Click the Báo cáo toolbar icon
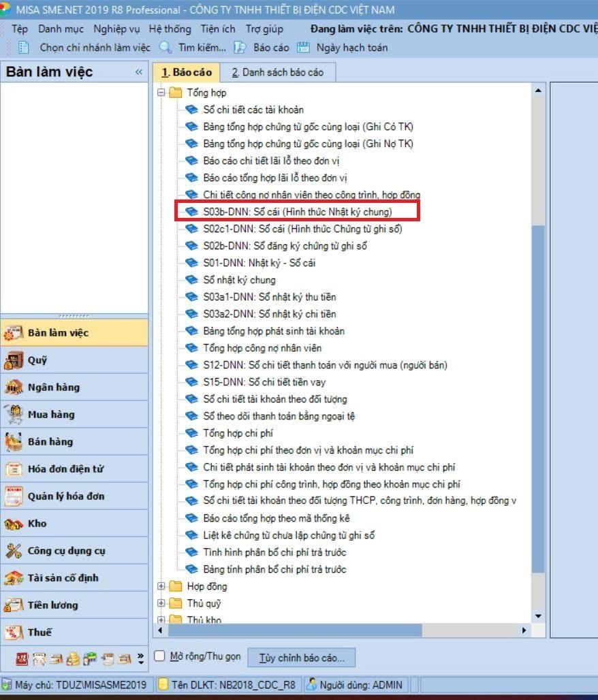598x700 pixels. point(240,47)
